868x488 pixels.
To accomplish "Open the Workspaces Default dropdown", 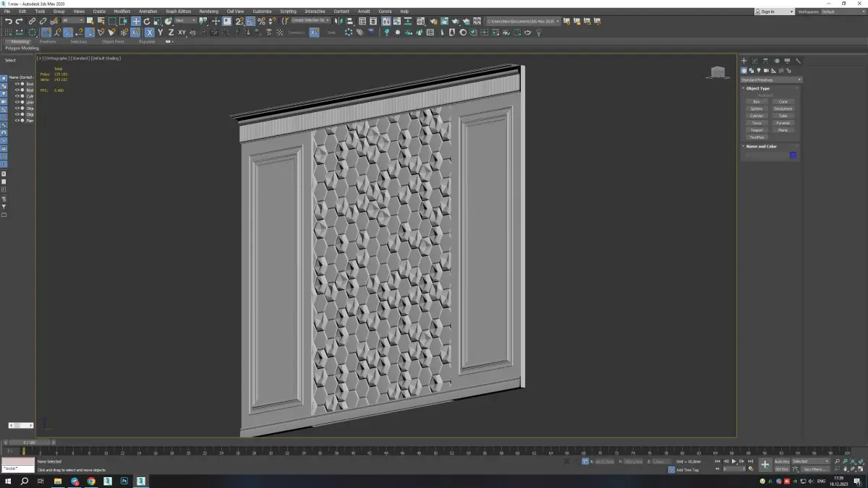I will point(843,12).
